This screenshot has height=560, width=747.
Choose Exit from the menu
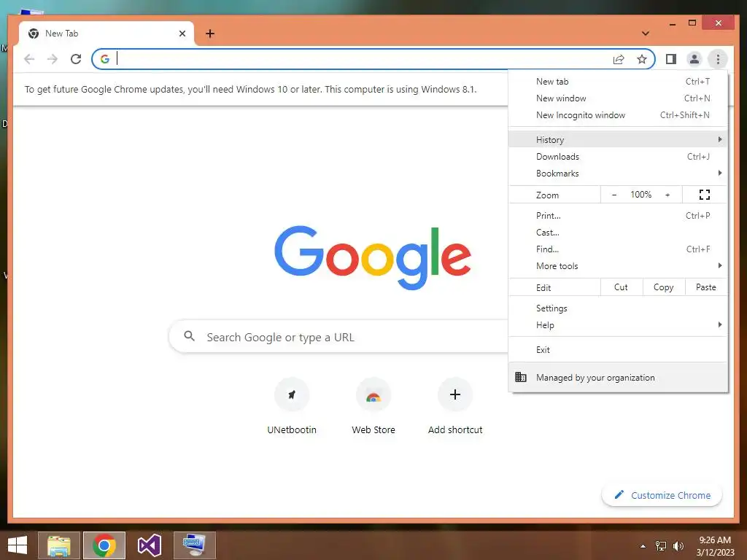[x=618, y=349]
